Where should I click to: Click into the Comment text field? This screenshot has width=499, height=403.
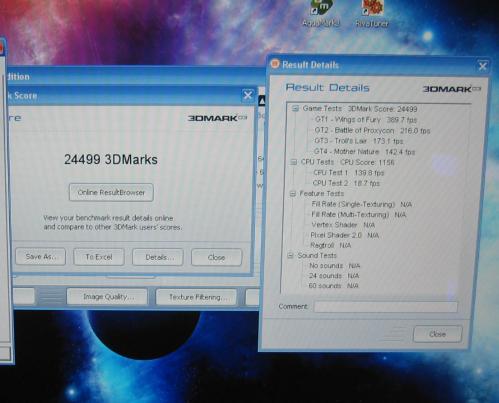[386, 307]
